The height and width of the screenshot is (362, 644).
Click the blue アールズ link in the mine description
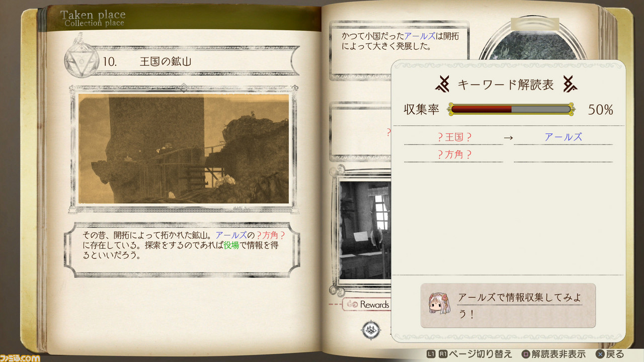pos(231,235)
